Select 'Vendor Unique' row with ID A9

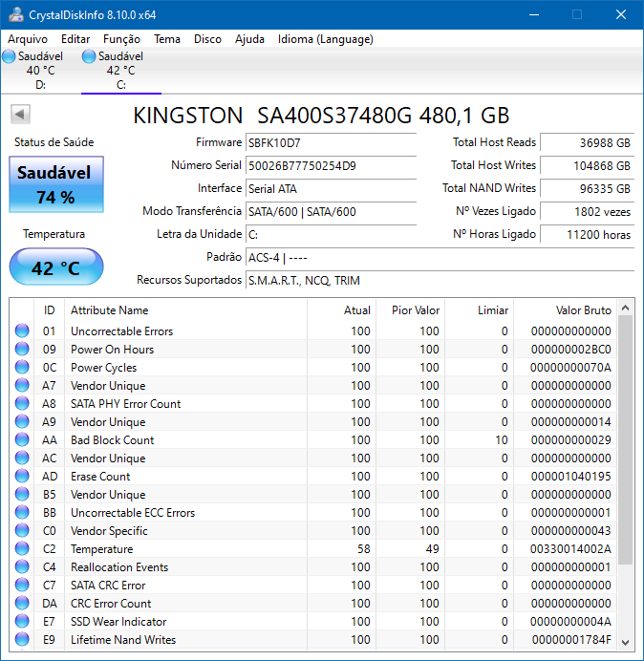click(312, 421)
